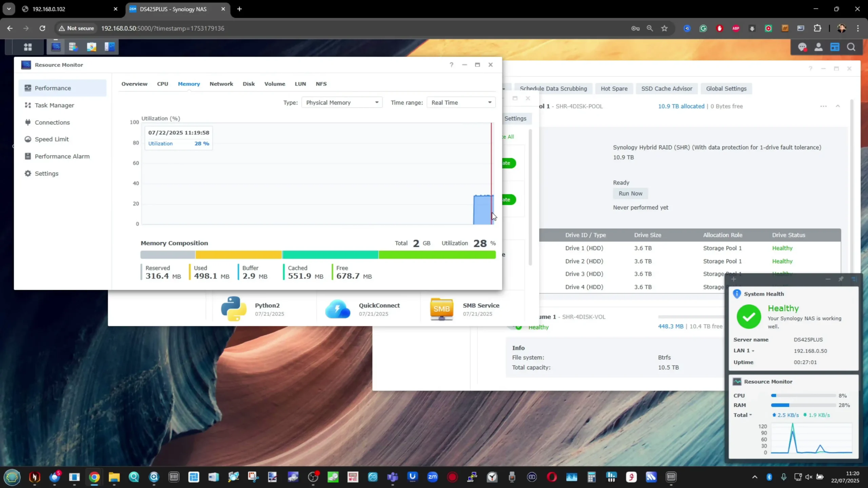The image size is (868, 488).
Task: Open Settings in Resource Monitor sidebar
Action: (62, 174)
